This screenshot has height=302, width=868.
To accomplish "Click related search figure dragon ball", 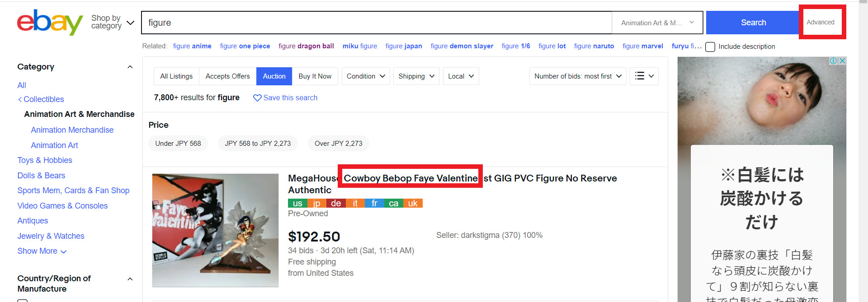I will coord(306,46).
